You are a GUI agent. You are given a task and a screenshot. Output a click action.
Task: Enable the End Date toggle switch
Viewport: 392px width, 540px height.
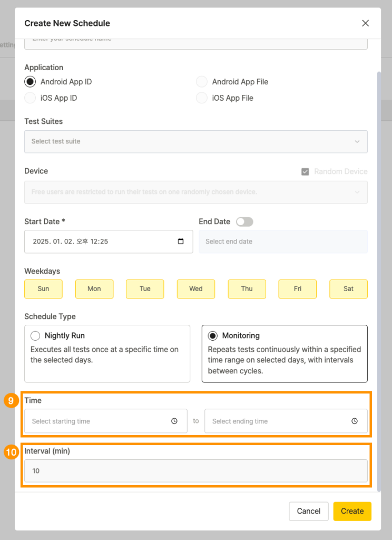(x=244, y=221)
